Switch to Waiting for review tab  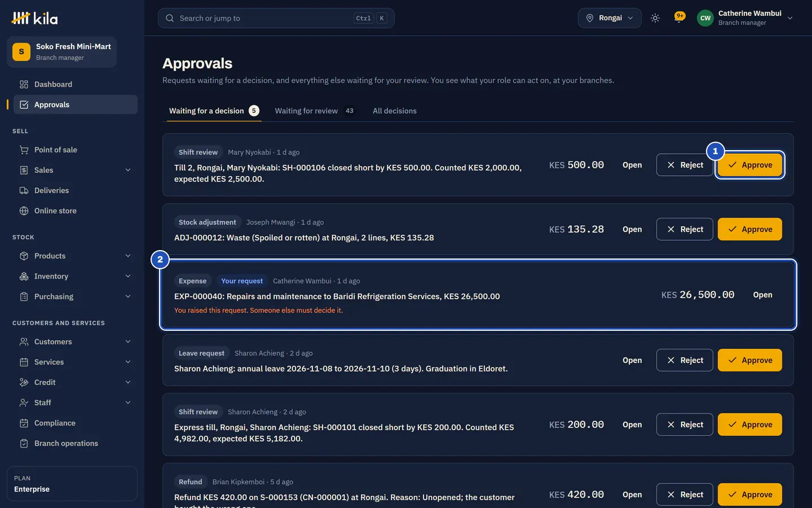coord(315,111)
